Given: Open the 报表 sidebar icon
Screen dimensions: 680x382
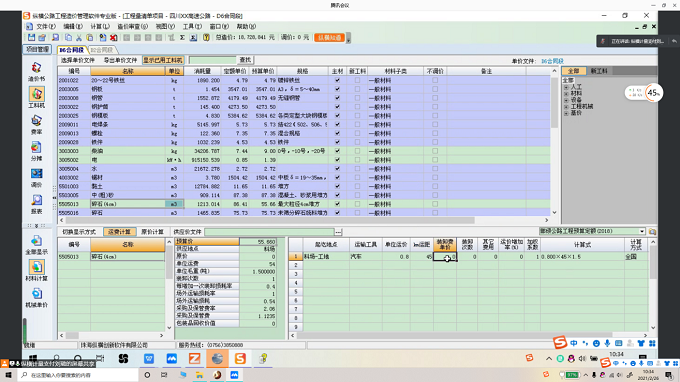Looking at the screenshot, I should click(x=36, y=204).
